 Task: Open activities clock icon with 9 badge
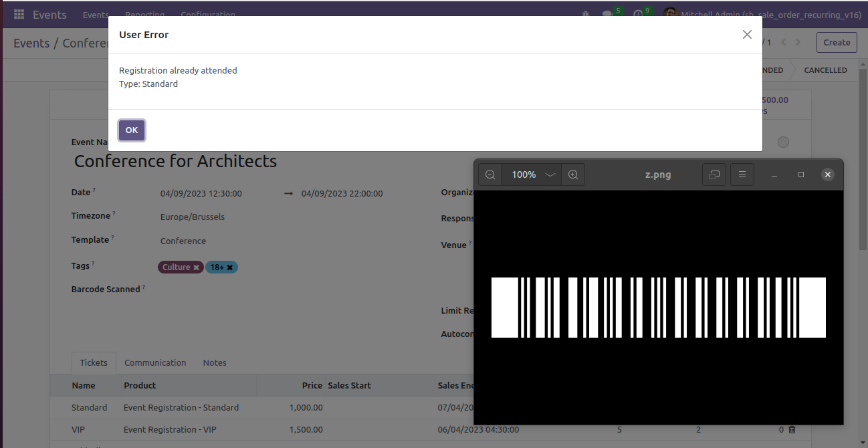pyautogui.click(x=641, y=13)
